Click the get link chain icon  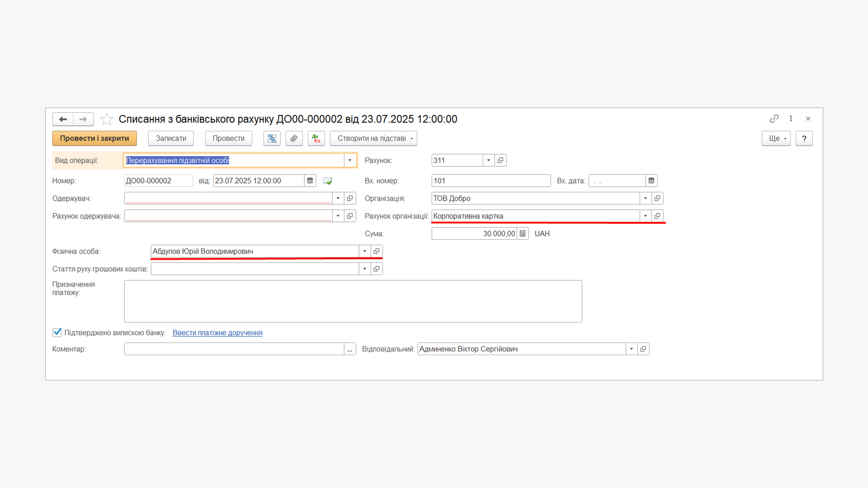tap(774, 118)
